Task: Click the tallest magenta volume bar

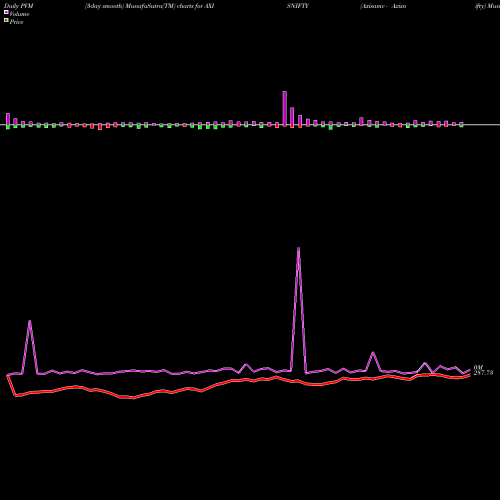Action: pyautogui.click(x=285, y=108)
